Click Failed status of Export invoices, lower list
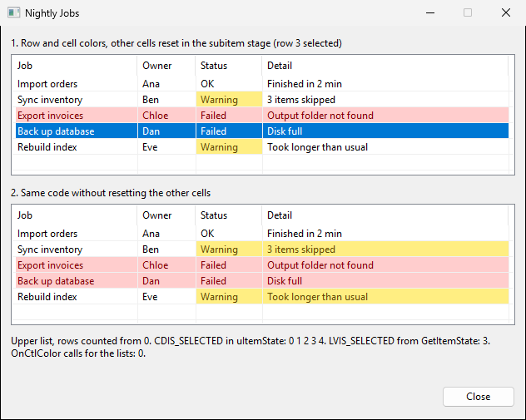The image size is (526, 420). [229, 265]
